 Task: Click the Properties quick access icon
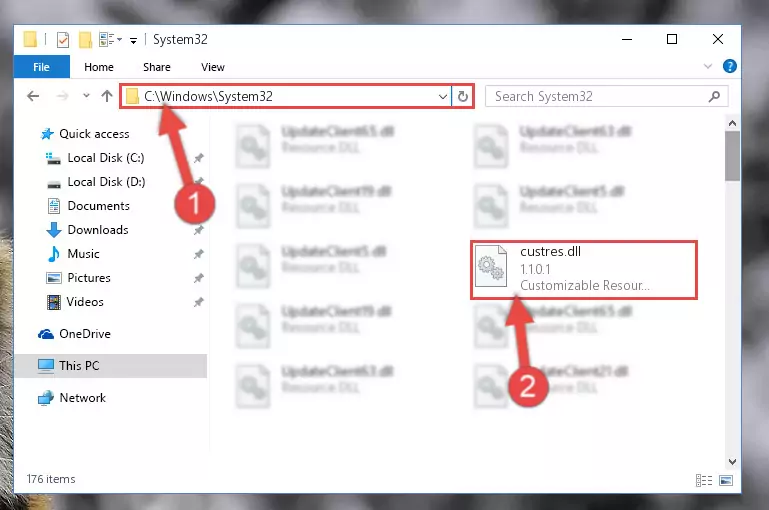[63, 40]
